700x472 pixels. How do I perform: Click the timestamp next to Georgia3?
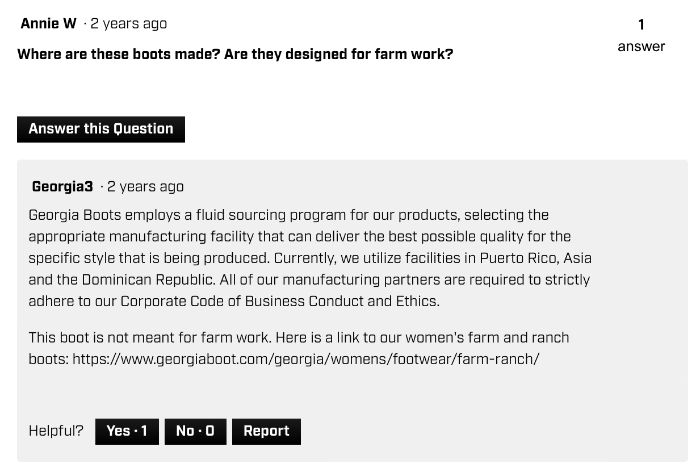[x=146, y=186]
